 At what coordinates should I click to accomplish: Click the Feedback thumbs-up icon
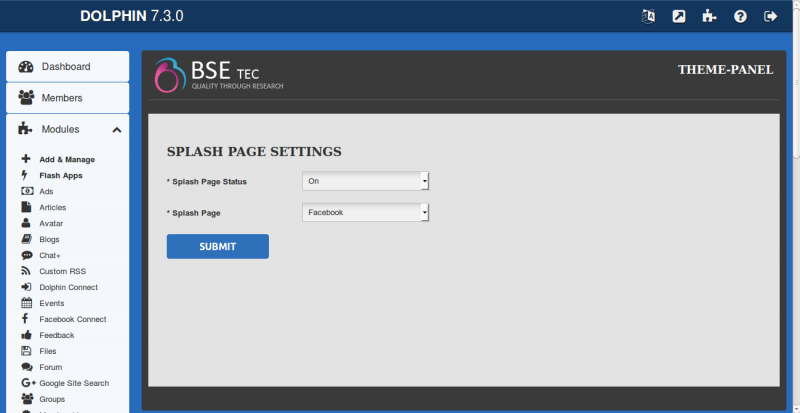coord(26,335)
